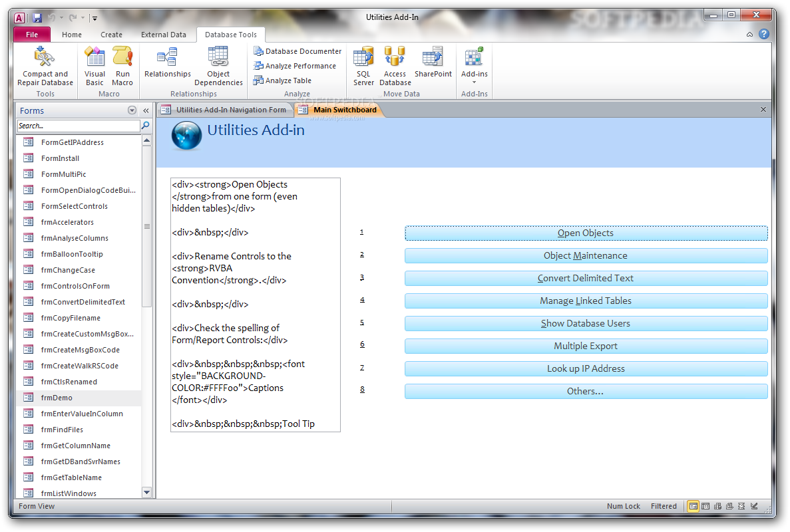Open the Relationships window

pyautogui.click(x=168, y=63)
